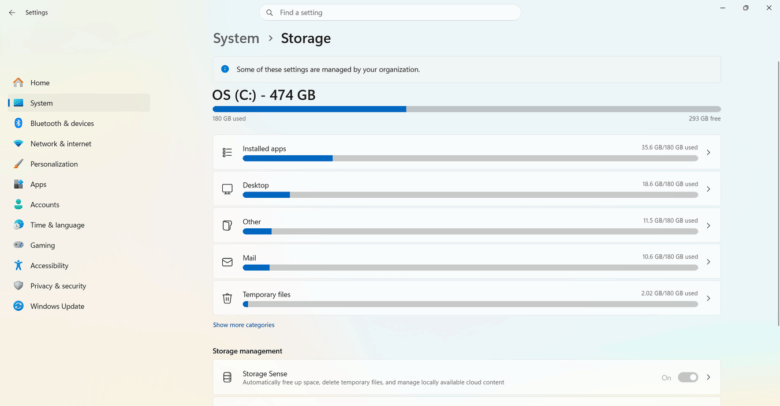The image size is (780, 406).
Task: Toggle the Storage Sense switch
Action: (x=688, y=377)
